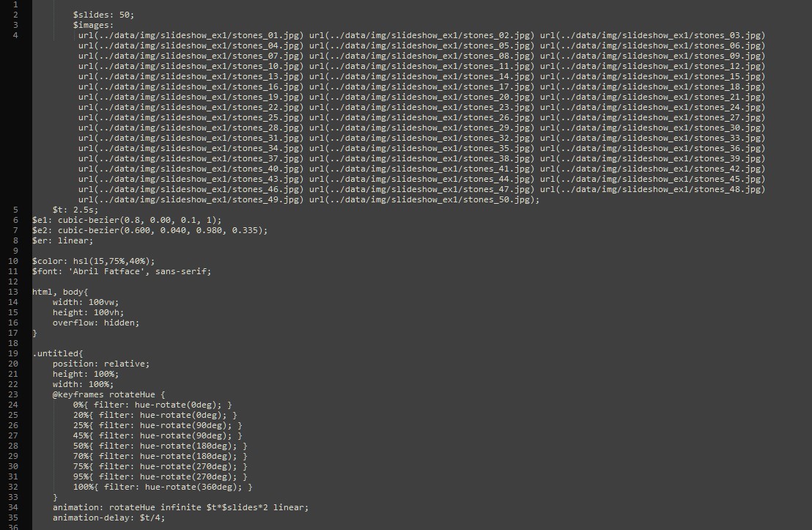This screenshot has height=530, width=812.
Task: Click line number 13 in the gutter
Action: click(13, 292)
